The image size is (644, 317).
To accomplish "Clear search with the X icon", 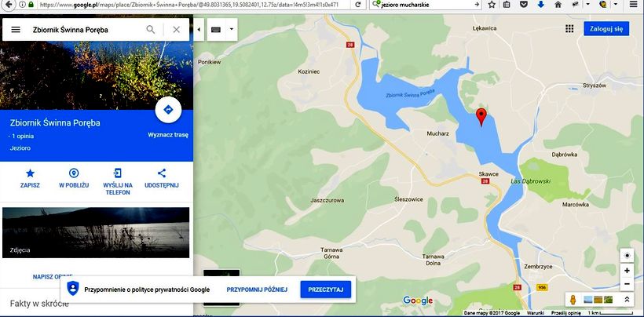I will click(176, 30).
